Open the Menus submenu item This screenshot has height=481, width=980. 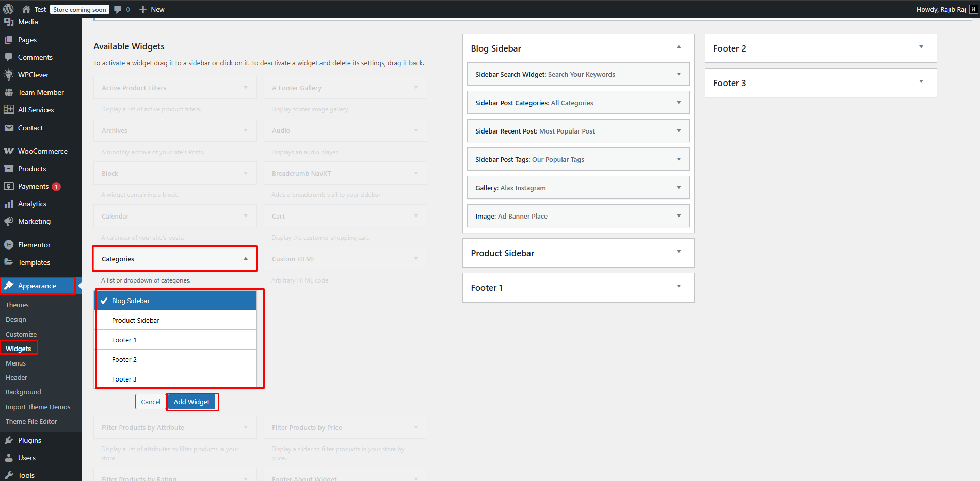16,363
